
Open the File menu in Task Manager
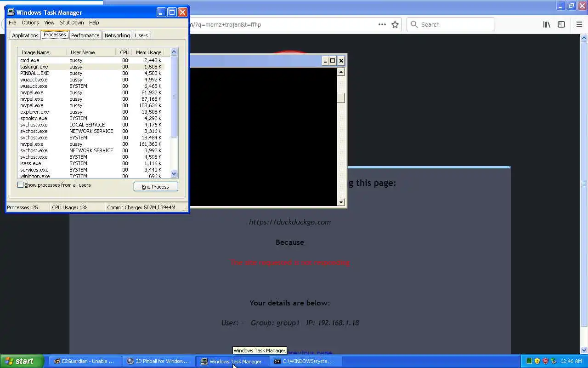click(12, 23)
